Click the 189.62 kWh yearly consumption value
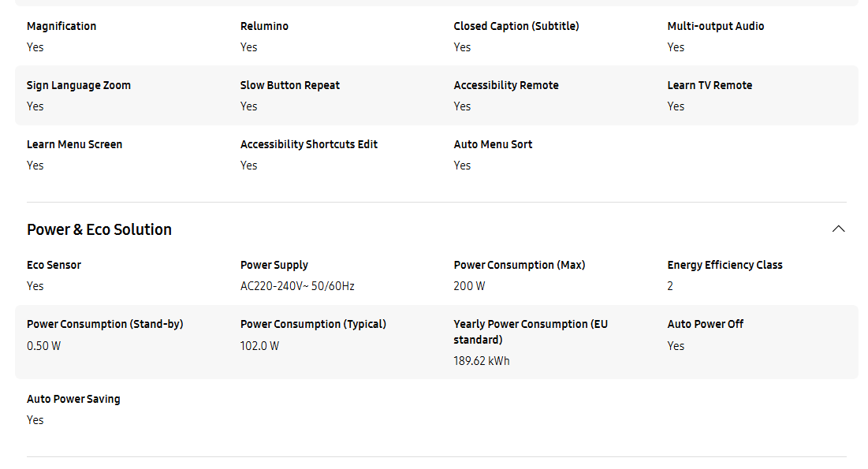This screenshot has width=868, height=469. [481, 361]
